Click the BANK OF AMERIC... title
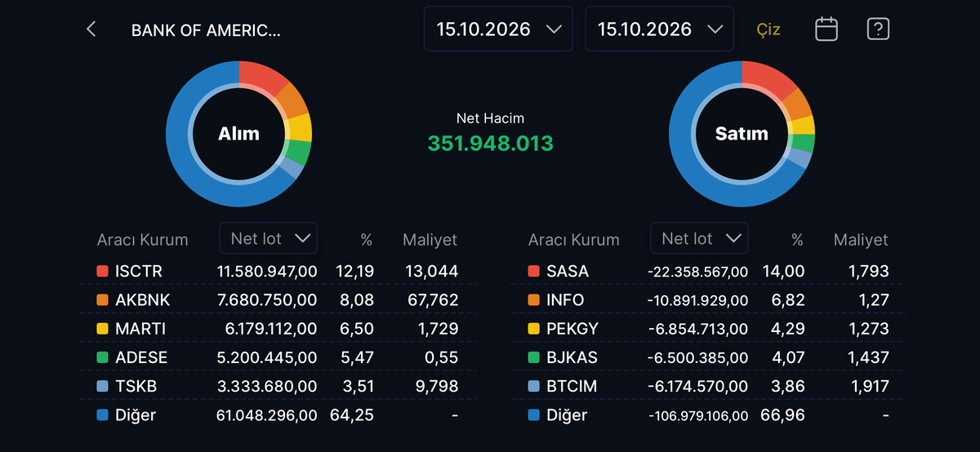Screen dimensions: 980x452 coord(206,31)
